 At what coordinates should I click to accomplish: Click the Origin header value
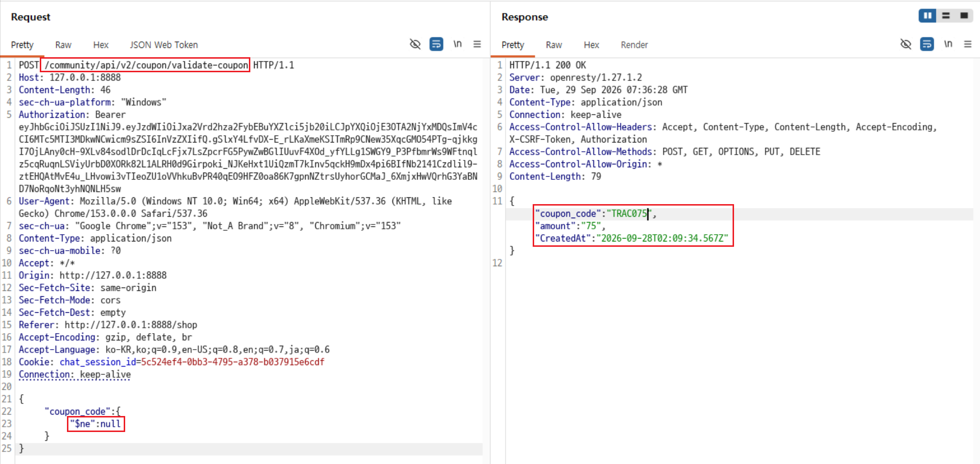click(x=113, y=275)
